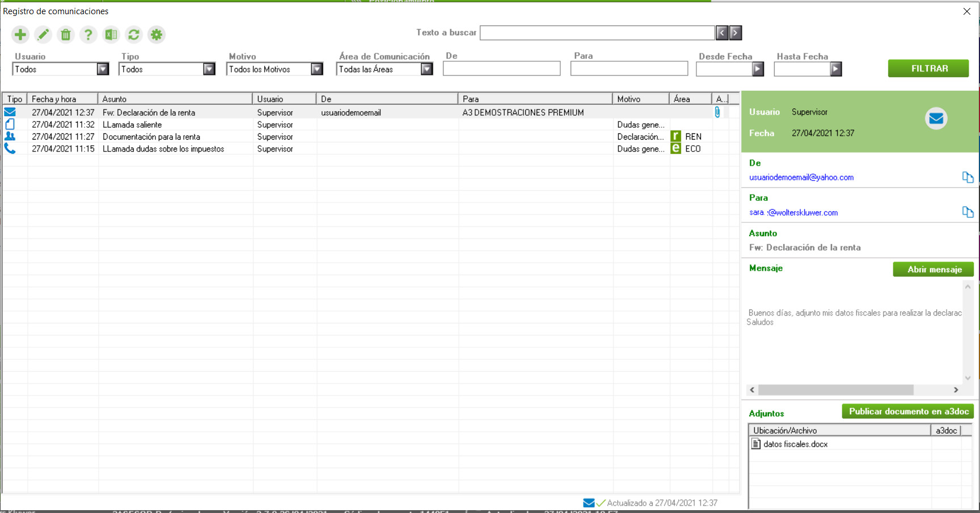Click the ECO area icon

676,148
